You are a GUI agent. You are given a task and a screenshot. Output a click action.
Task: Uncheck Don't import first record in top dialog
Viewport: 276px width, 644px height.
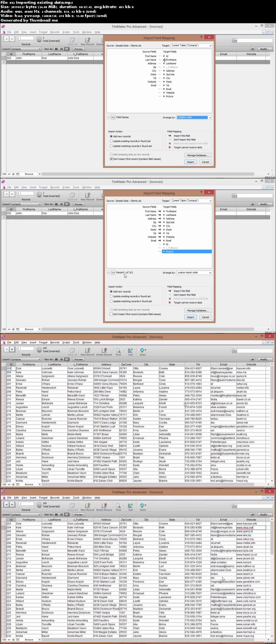click(x=111, y=159)
